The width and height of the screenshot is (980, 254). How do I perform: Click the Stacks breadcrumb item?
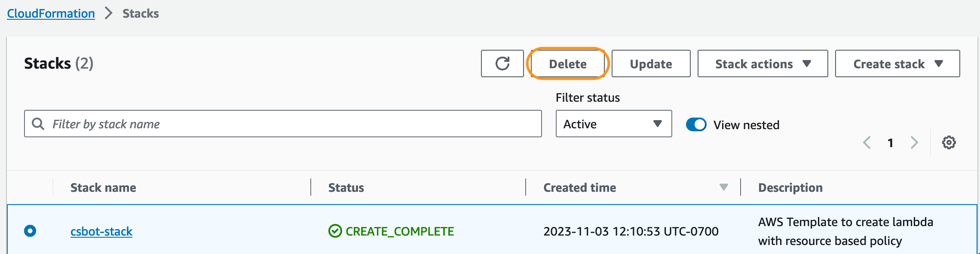140,13
